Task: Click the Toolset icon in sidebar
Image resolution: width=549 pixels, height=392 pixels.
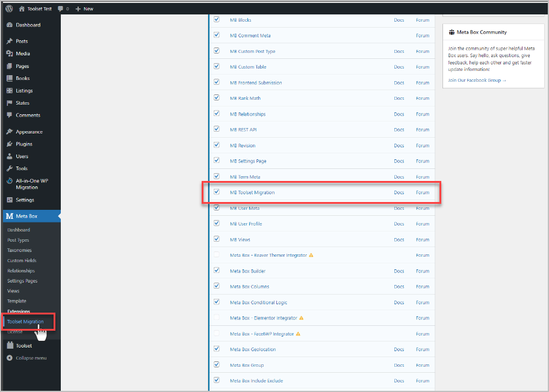Action: (x=10, y=345)
